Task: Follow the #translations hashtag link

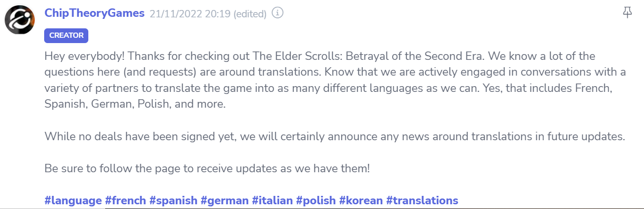Action: tap(422, 200)
